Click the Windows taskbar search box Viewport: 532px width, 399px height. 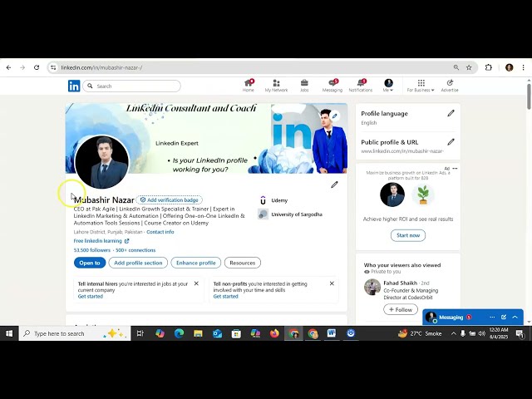pos(75,333)
